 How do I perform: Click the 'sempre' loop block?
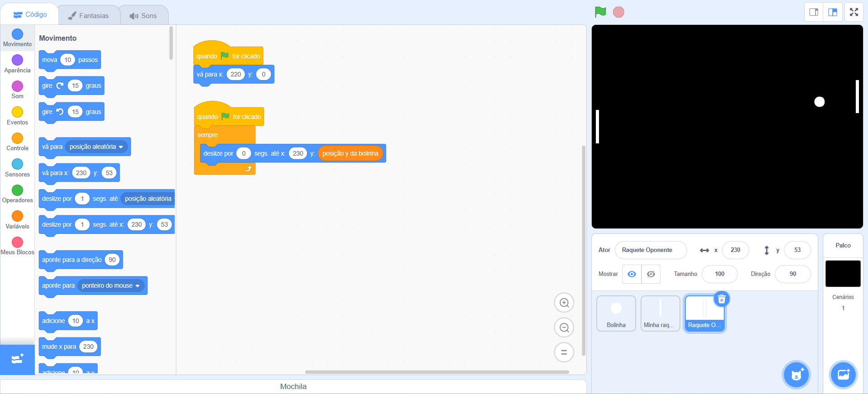(x=208, y=135)
